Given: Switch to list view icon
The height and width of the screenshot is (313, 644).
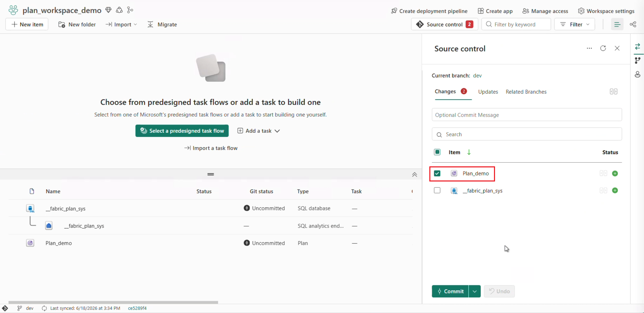Looking at the screenshot, I should point(617,24).
